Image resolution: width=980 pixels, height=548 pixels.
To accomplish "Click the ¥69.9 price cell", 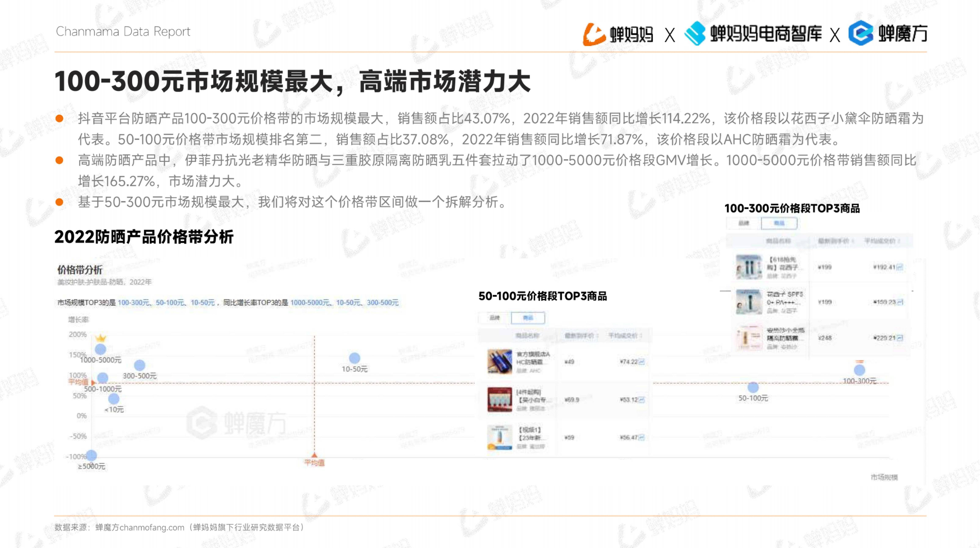I will coord(572,400).
